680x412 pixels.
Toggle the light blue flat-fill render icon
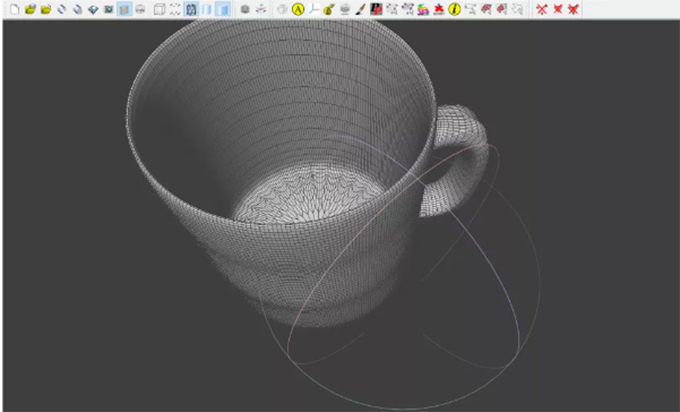pyautogui.click(x=207, y=9)
